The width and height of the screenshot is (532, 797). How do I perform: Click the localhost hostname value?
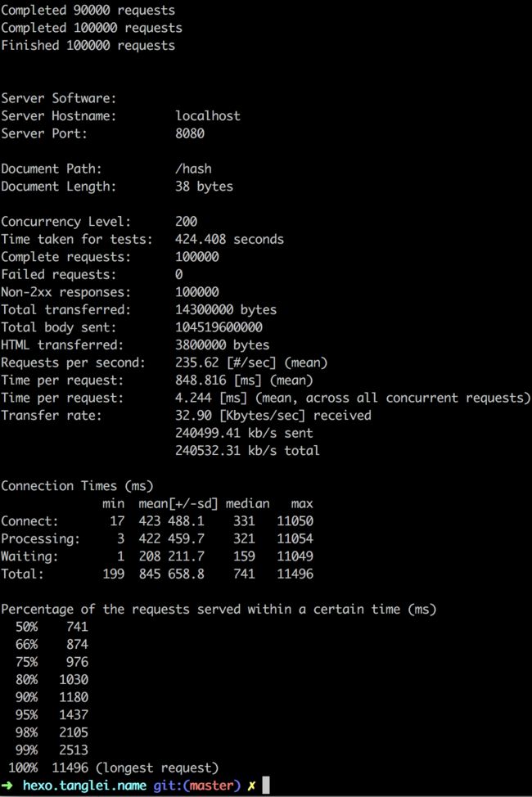point(208,116)
